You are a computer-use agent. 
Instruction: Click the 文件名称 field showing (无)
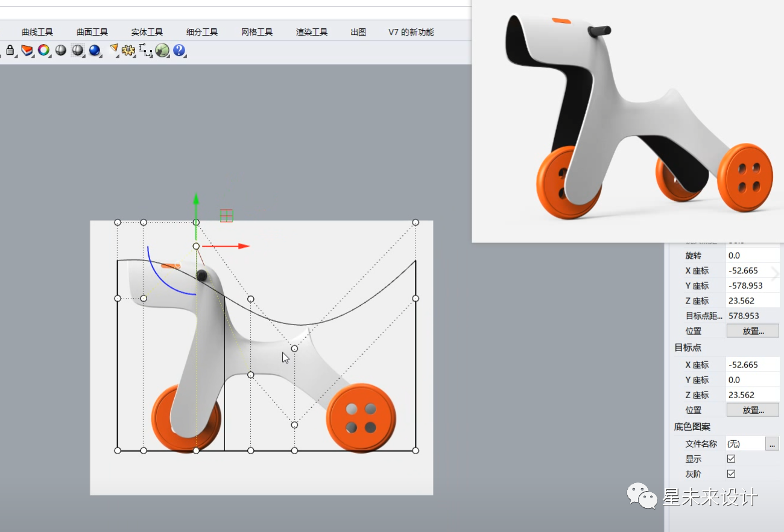745,443
